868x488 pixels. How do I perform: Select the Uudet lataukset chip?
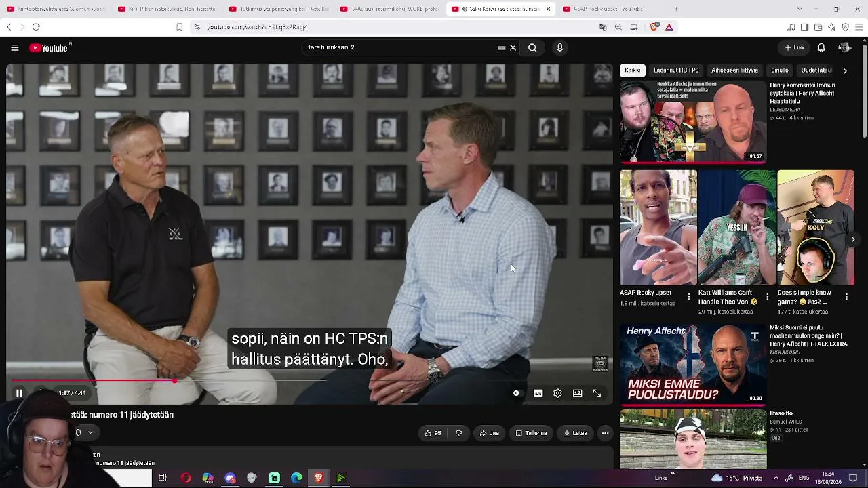[x=816, y=70]
